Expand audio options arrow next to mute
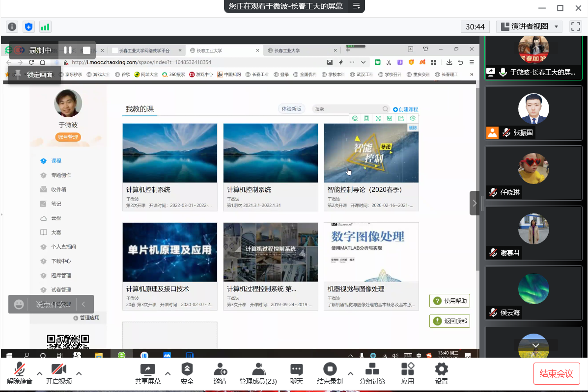Screen dimensions: 588x392 tap(39, 373)
